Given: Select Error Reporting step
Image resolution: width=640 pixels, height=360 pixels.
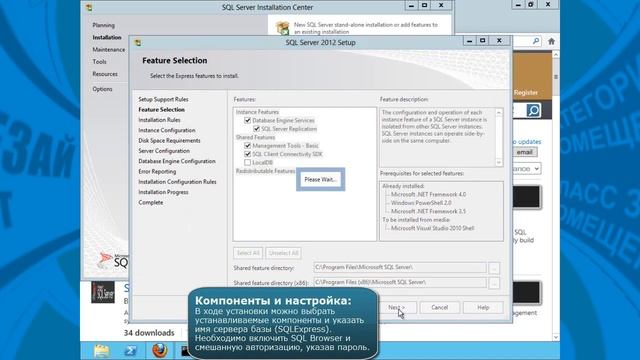Looking at the screenshot, I should click(x=157, y=171).
